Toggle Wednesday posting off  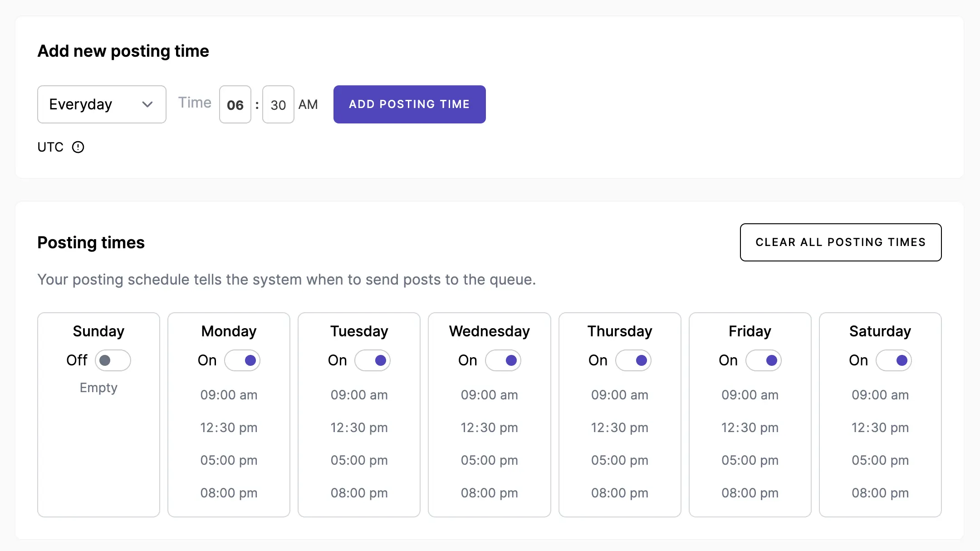click(504, 360)
